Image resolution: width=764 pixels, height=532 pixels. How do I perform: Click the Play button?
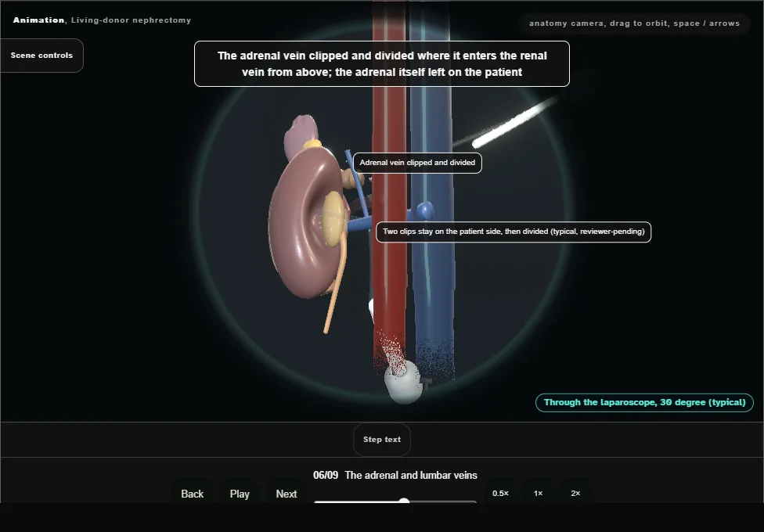(x=240, y=494)
